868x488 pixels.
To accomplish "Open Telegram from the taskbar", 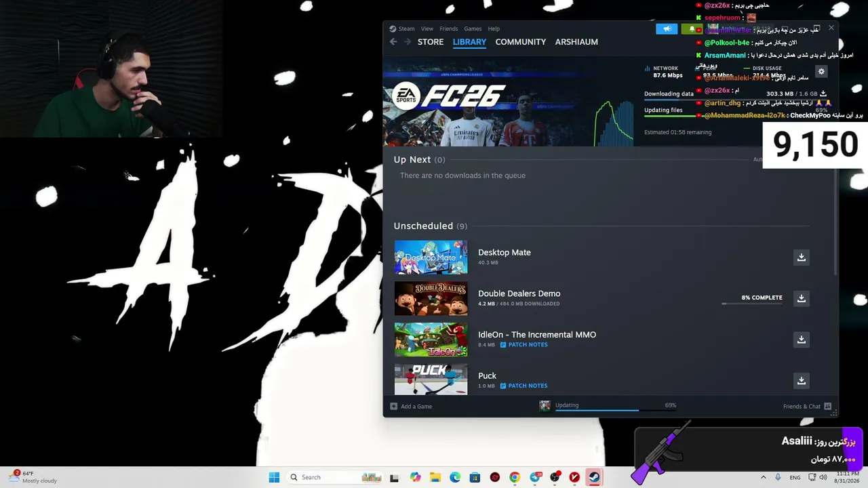I will (x=535, y=477).
